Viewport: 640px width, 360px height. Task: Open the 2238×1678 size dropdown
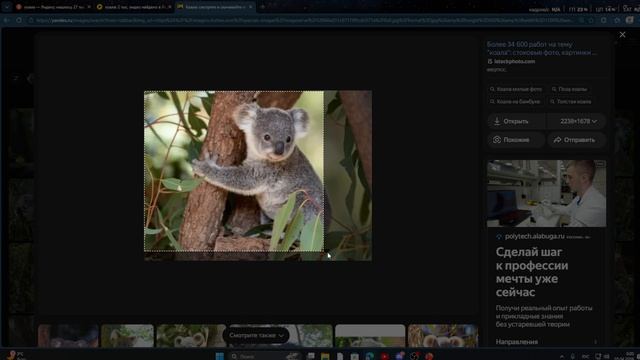(577, 121)
